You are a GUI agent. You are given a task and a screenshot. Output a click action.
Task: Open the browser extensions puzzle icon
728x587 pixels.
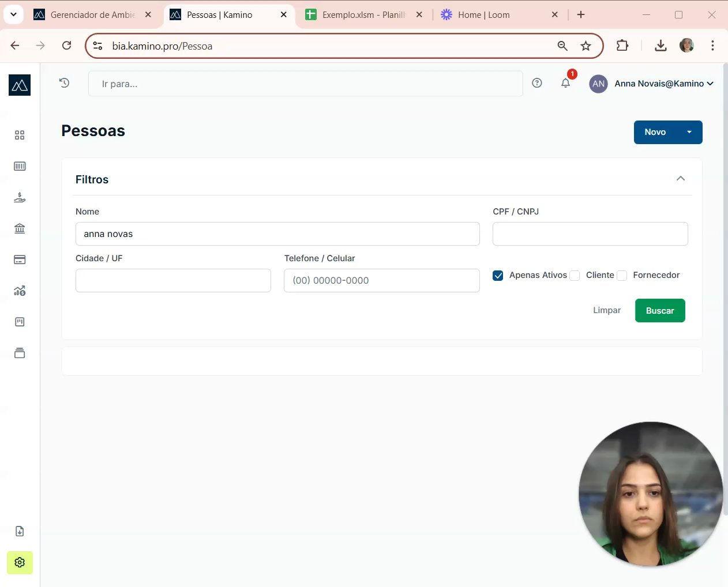click(x=622, y=46)
